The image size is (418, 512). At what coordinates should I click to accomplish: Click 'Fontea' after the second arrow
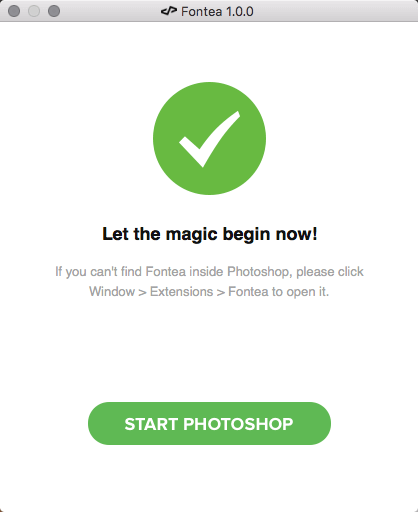248,292
